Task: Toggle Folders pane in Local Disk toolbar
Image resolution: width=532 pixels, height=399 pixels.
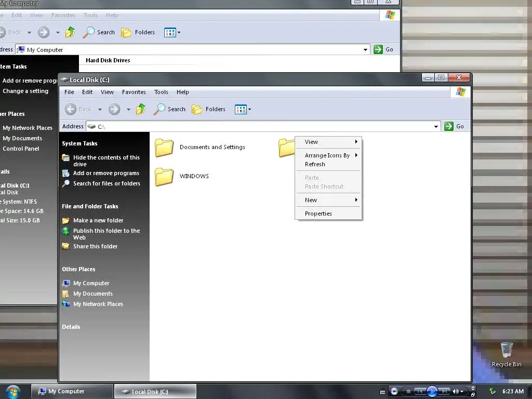Action: tap(208, 109)
